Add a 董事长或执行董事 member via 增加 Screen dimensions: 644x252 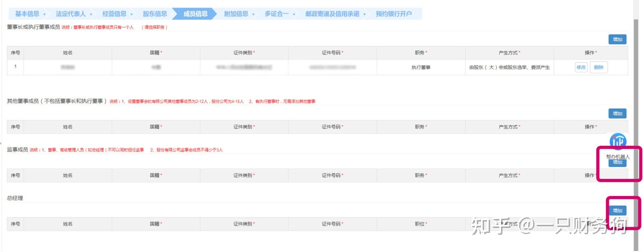(618, 40)
